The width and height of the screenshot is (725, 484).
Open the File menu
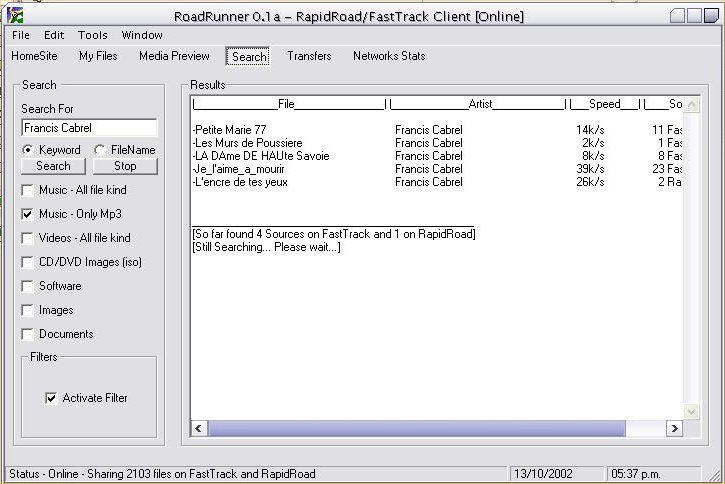coord(21,35)
